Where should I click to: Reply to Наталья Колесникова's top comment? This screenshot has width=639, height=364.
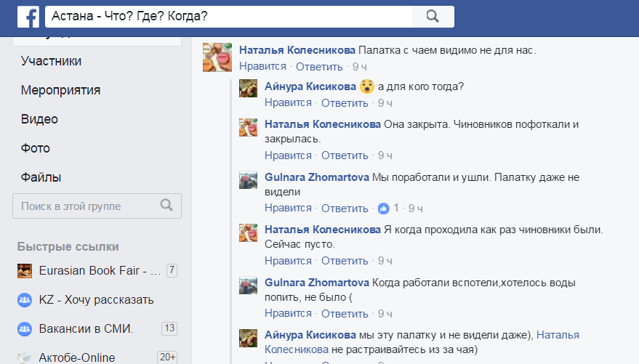click(x=319, y=67)
